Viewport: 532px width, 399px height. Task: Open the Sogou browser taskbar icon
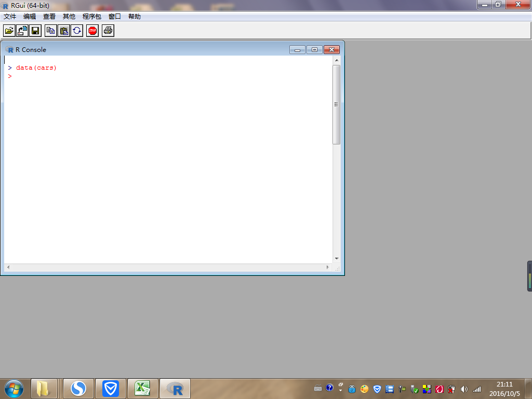78,389
